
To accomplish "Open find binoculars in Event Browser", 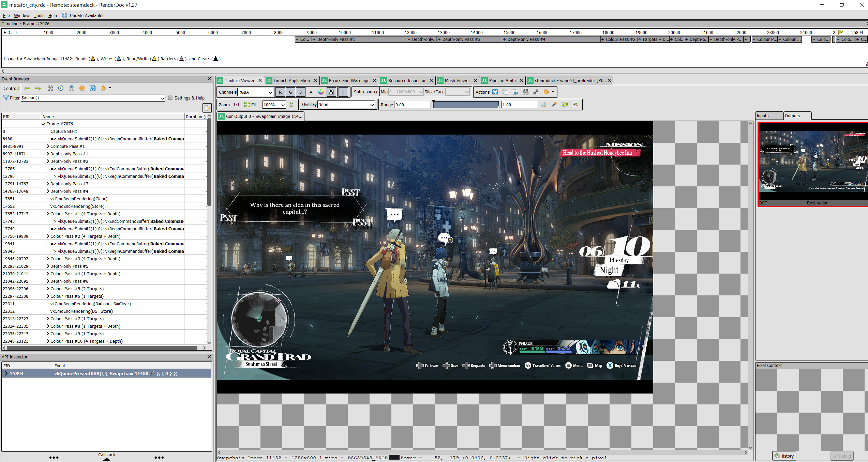I will [x=50, y=88].
